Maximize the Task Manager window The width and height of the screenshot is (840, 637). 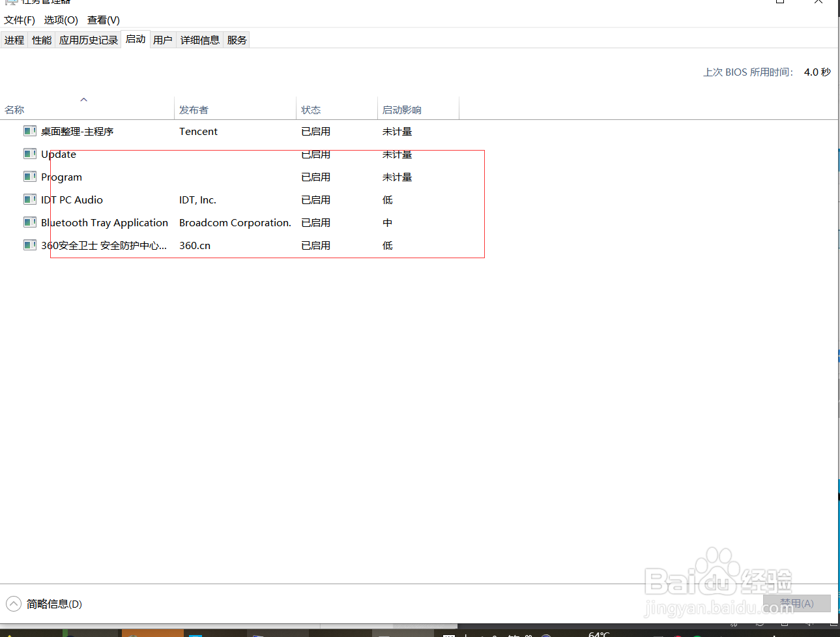pos(780,2)
